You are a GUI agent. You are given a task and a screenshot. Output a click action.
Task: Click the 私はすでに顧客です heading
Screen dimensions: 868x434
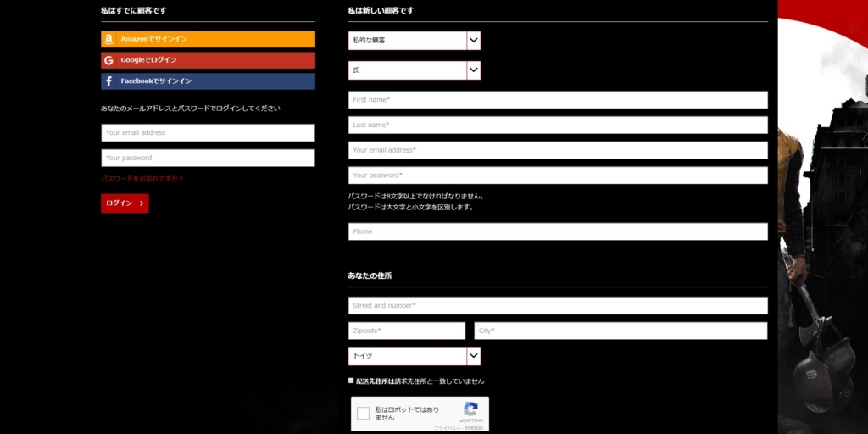tap(133, 10)
